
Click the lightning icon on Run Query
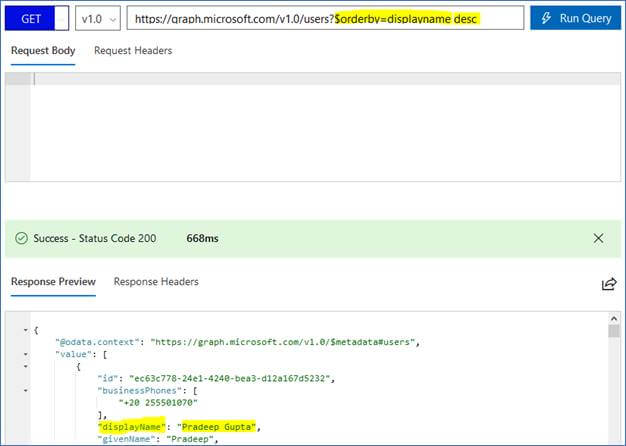coord(545,19)
